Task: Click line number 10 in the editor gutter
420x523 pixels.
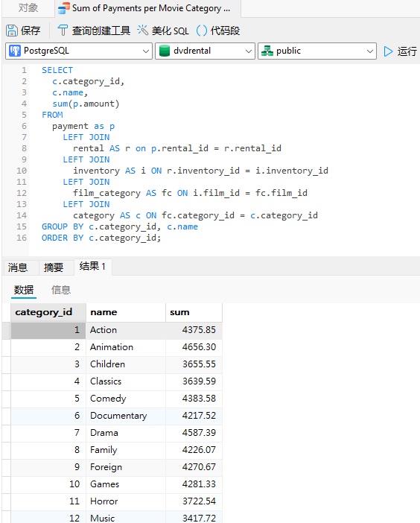Action: coord(22,171)
